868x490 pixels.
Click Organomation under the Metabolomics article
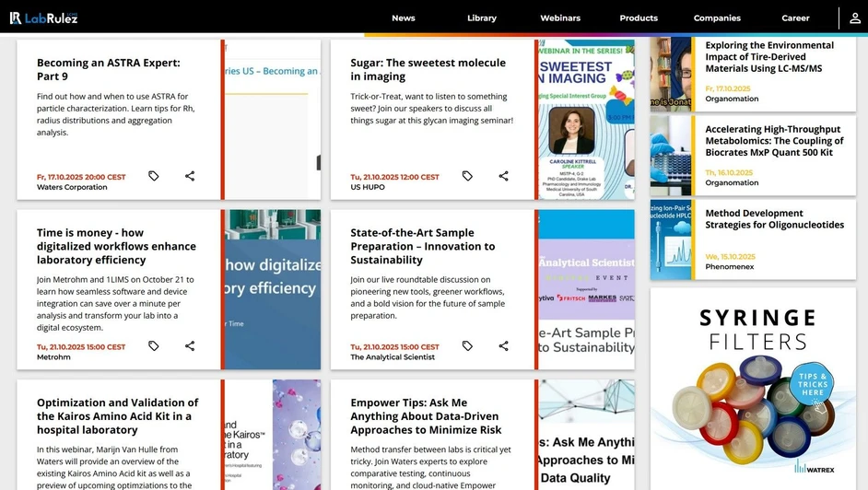coord(732,182)
